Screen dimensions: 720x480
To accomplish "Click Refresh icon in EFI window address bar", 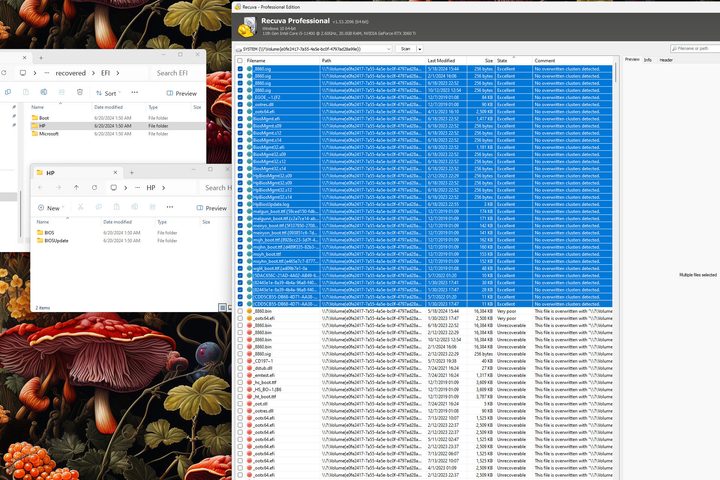I will pyautogui.click(x=3, y=73).
